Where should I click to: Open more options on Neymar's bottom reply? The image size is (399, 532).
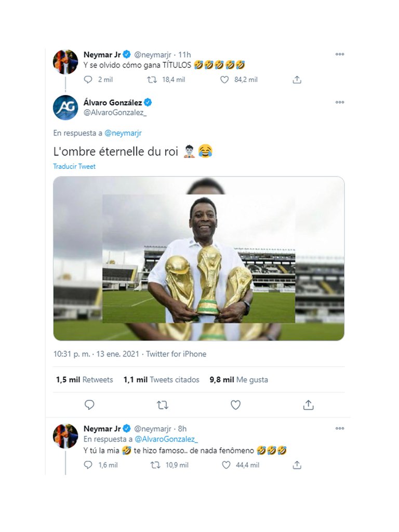(340, 429)
